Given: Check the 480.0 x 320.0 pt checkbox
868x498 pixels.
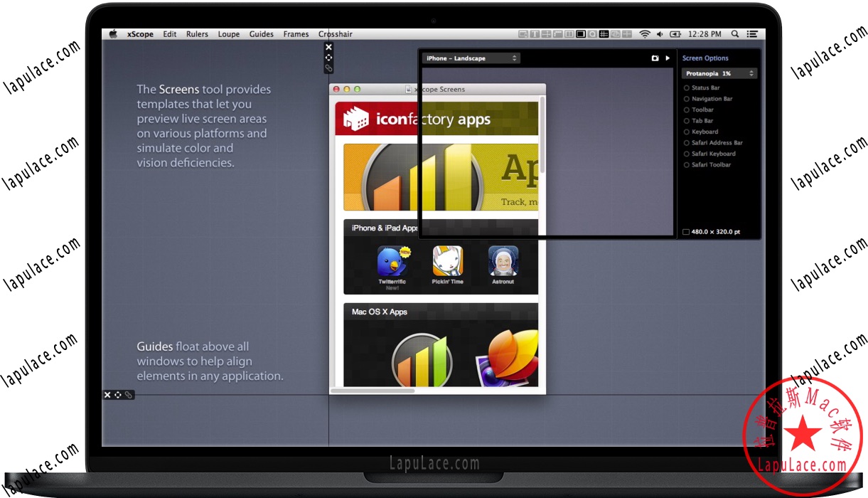Looking at the screenshot, I should 686,231.
